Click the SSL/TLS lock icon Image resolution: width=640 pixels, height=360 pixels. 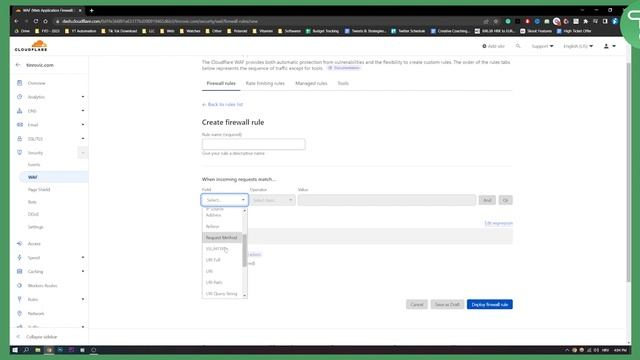pos(20,139)
